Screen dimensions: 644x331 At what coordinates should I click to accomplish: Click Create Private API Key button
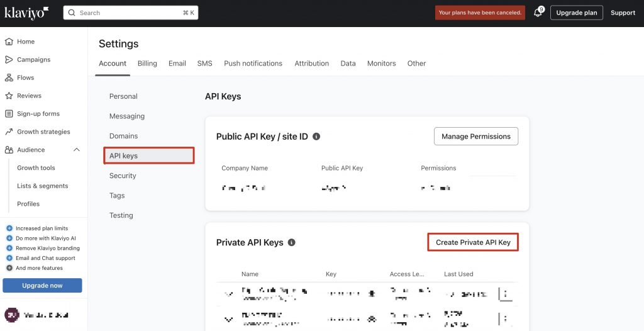click(473, 242)
